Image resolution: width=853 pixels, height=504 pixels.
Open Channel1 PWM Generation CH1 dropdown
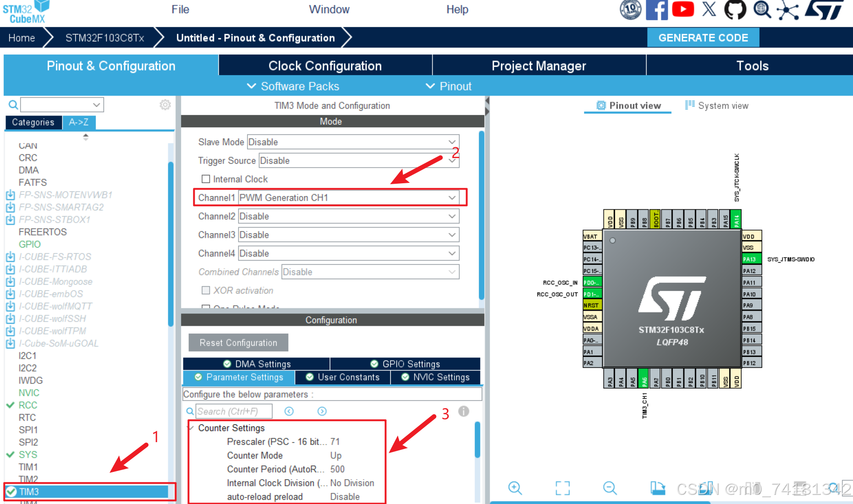click(x=348, y=198)
